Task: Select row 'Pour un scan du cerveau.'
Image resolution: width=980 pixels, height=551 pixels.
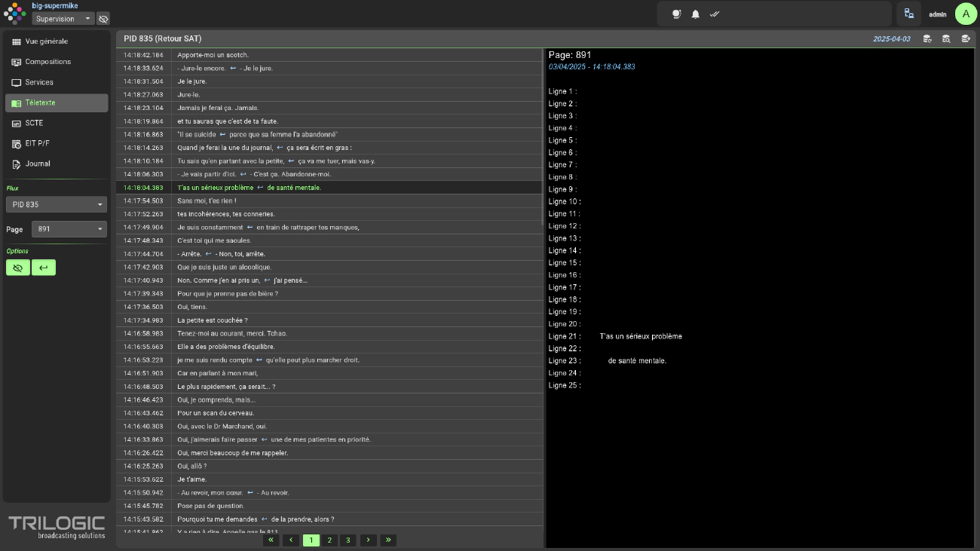Action: (329, 413)
